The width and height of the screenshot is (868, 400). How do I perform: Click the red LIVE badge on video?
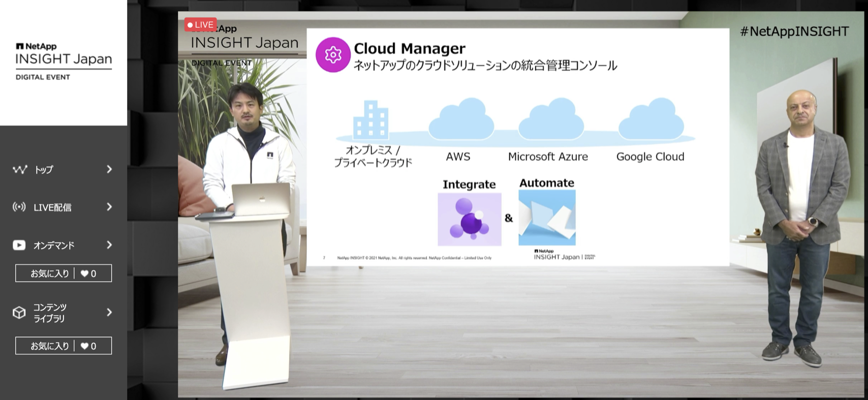(201, 24)
